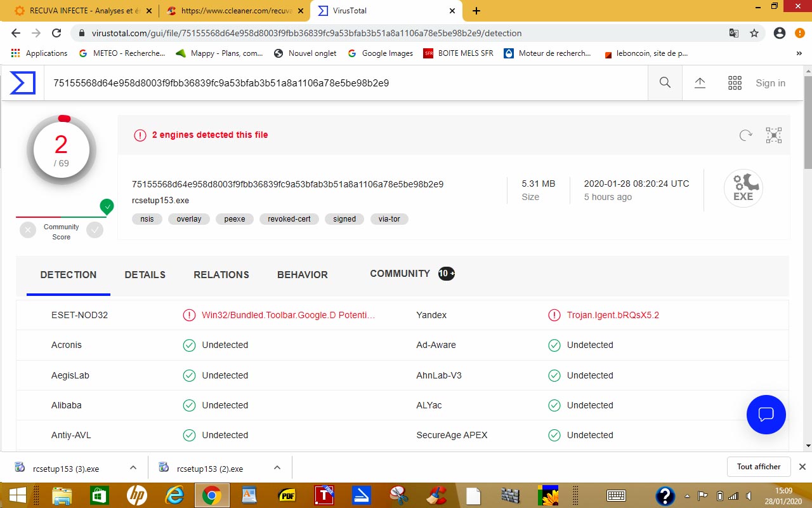Switch to the DETAILS tab
Viewport: 812px width, 508px height.
click(x=145, y=275)
